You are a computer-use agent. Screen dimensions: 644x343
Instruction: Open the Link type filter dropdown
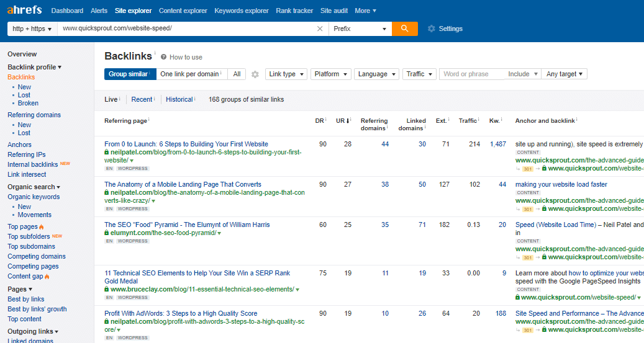(x=286, y=74)
